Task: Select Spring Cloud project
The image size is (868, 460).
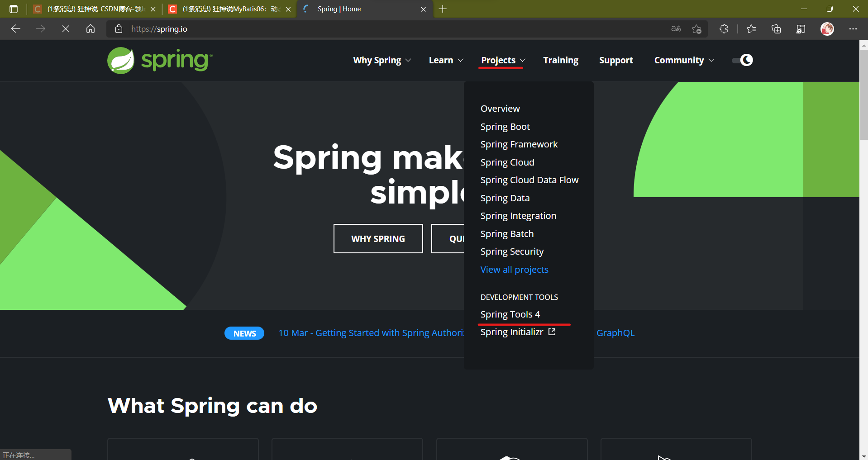Action: pos(507,162)
